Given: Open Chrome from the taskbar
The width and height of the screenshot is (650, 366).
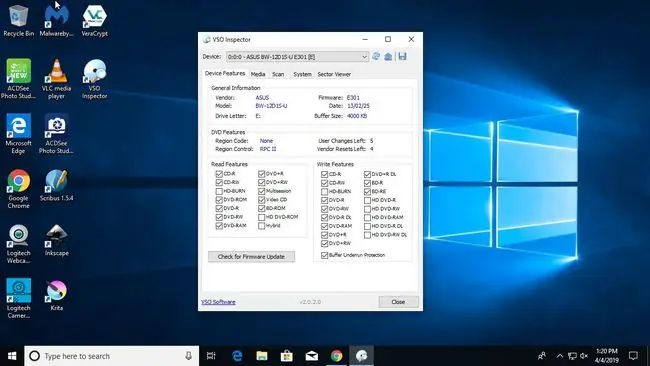Looking at the screenshot, I should pyautogui.click(x=337, y=356).
